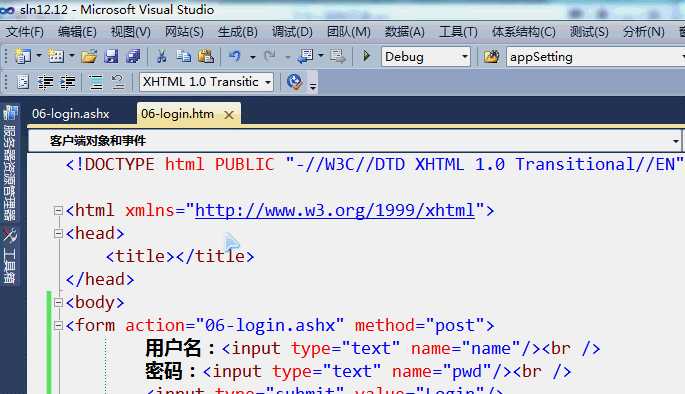Viewport: 685px width, 394px height.
Task: Open the Undo history dropdown arrow
Action: coord(253,57)
